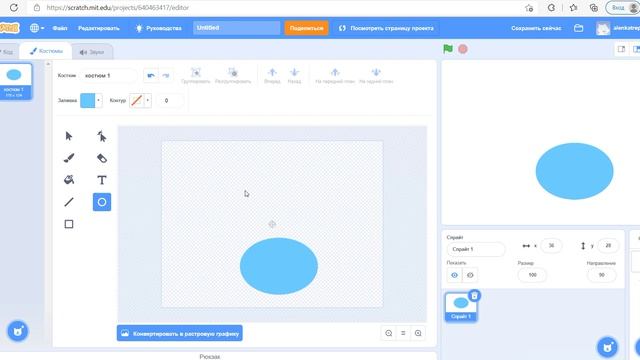This screenshot has width=640, height=360.
Task: Click the sprite name field
Action: (x=476, y=249)
